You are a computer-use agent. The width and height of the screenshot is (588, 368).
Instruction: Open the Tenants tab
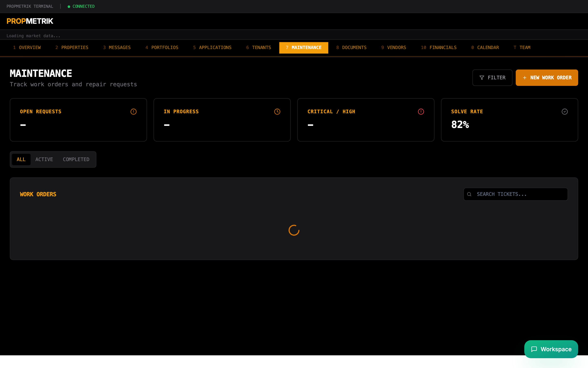[258, 47]
